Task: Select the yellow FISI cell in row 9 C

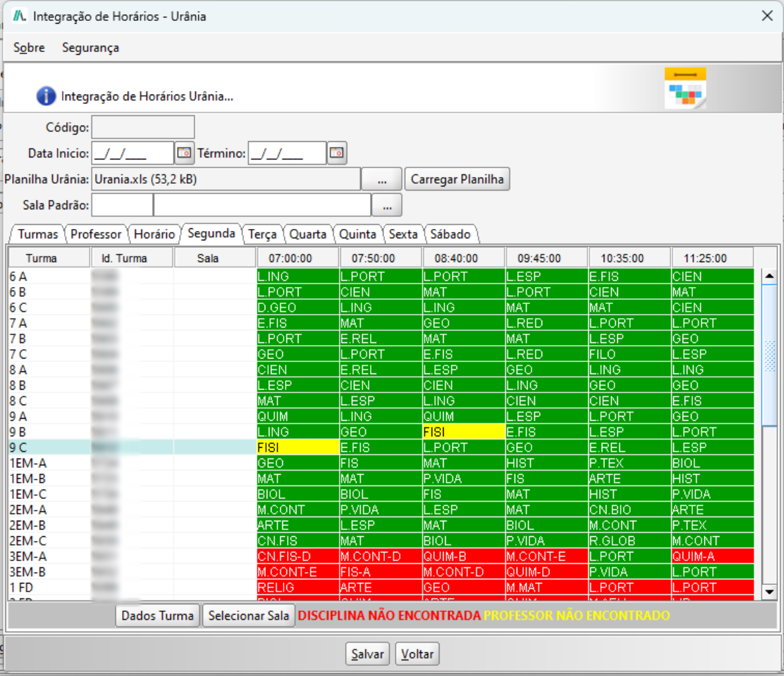Action: (x=298, y=447)
